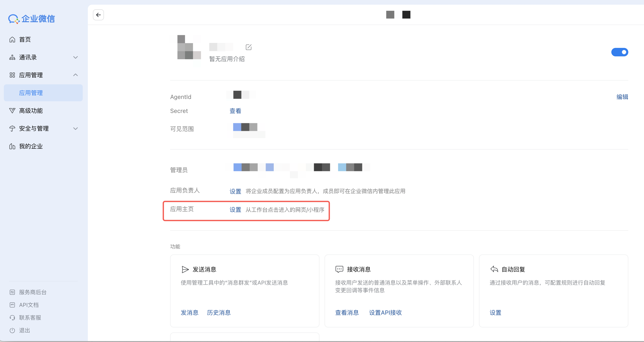Toggle the app enabled switch off
644x342 pixels.
(x=619, y=52)
